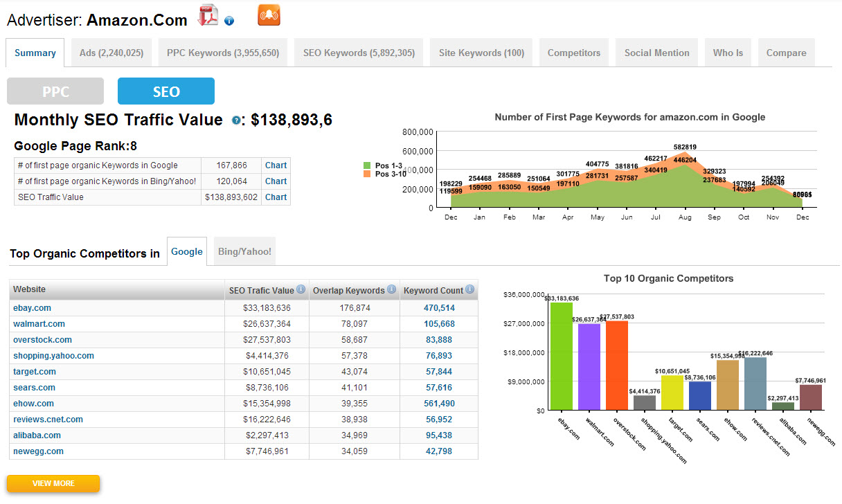
Task: Switch to the Who Is tab
Action: click(x=728, y=53)
